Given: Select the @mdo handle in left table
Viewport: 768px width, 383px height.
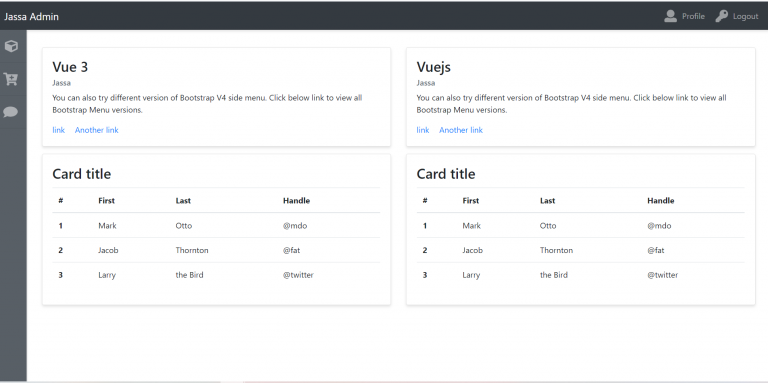Looking at the screenshot, I should click(x=295, y=226).
